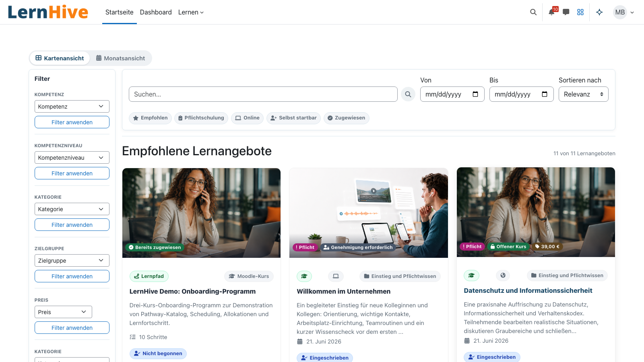Click the Datenschutz card image
The height and width of the screenshot is (362, 644).
(x=536, y=212)
